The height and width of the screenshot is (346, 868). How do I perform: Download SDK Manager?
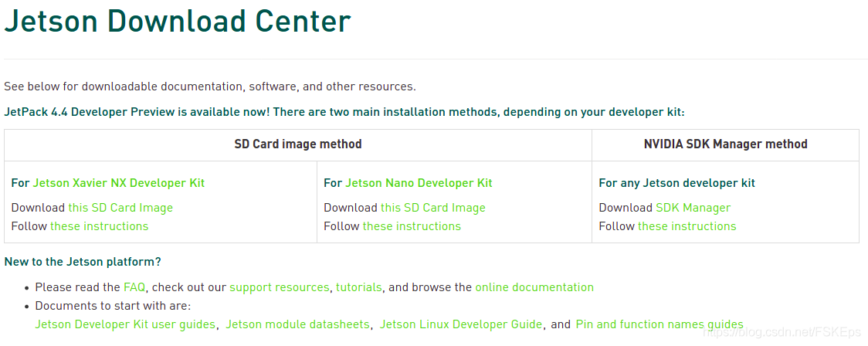coord(693,208)
